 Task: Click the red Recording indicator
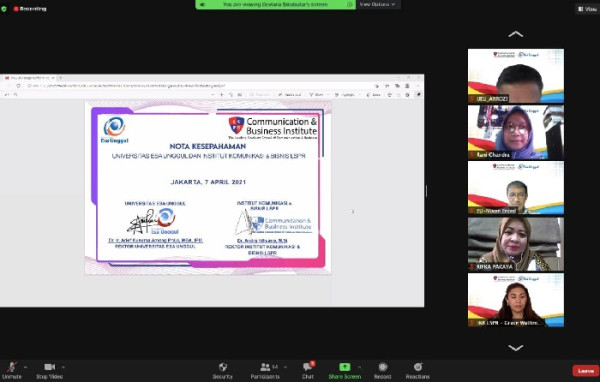pyautogui.click(x=30, y=8)
